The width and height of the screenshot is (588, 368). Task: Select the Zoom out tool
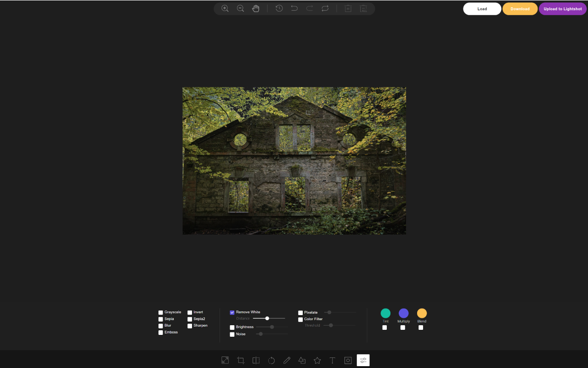[x=240, y=8]
